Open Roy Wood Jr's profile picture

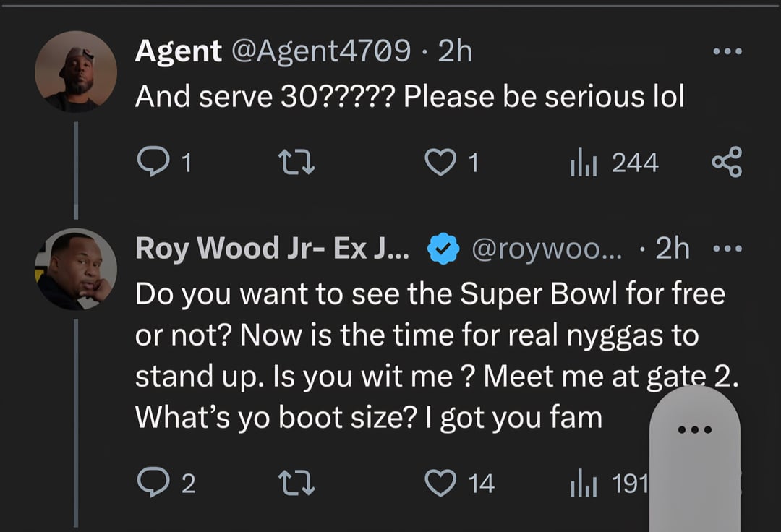coord(76,269)
